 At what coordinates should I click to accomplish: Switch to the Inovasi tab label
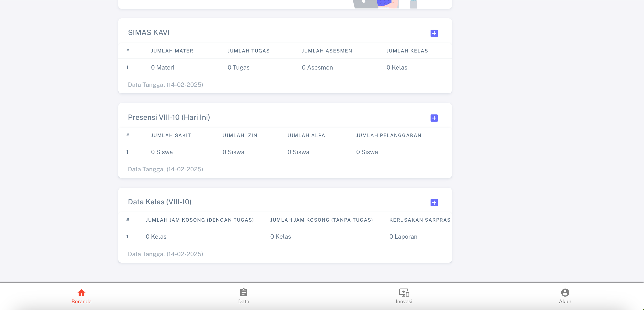click(404, 301)
